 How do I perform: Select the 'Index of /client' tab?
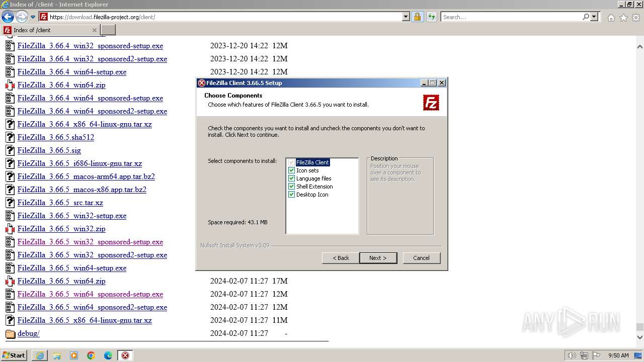point(50,30)
